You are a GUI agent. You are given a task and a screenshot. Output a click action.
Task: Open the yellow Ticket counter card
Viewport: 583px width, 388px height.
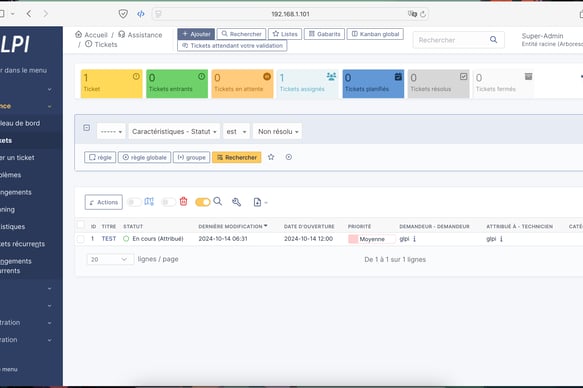point(111,84)
